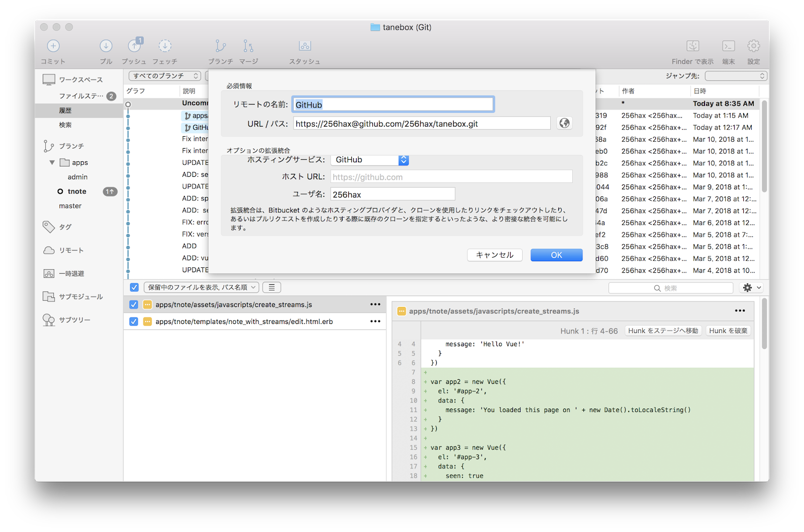
Task: Click the リモートの名前 input field
Action: (393, 104)
